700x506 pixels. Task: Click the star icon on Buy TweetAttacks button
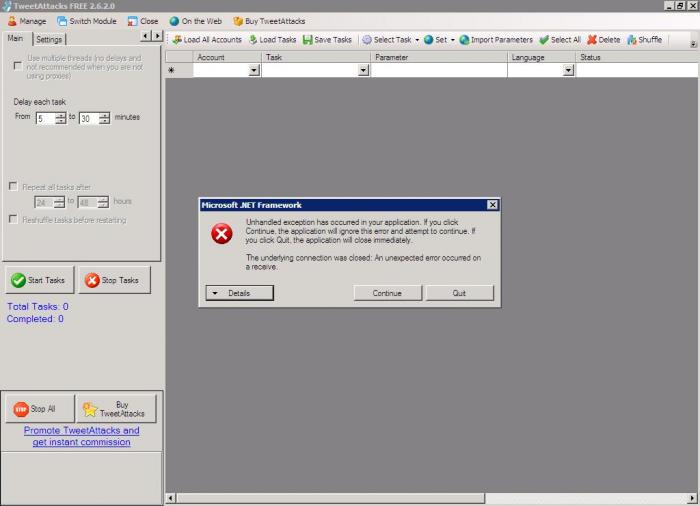point(90,409)
